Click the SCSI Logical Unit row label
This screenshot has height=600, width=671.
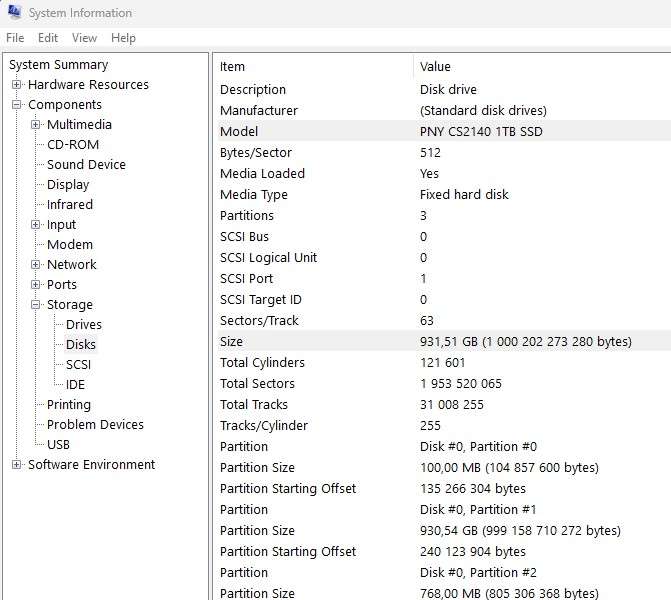[x=268, y=257]
